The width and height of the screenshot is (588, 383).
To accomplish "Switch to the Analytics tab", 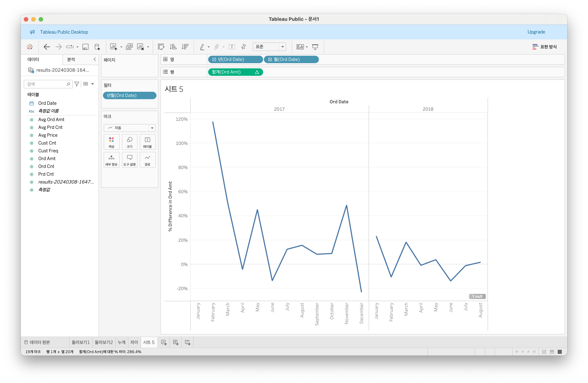I will [71, 59].
